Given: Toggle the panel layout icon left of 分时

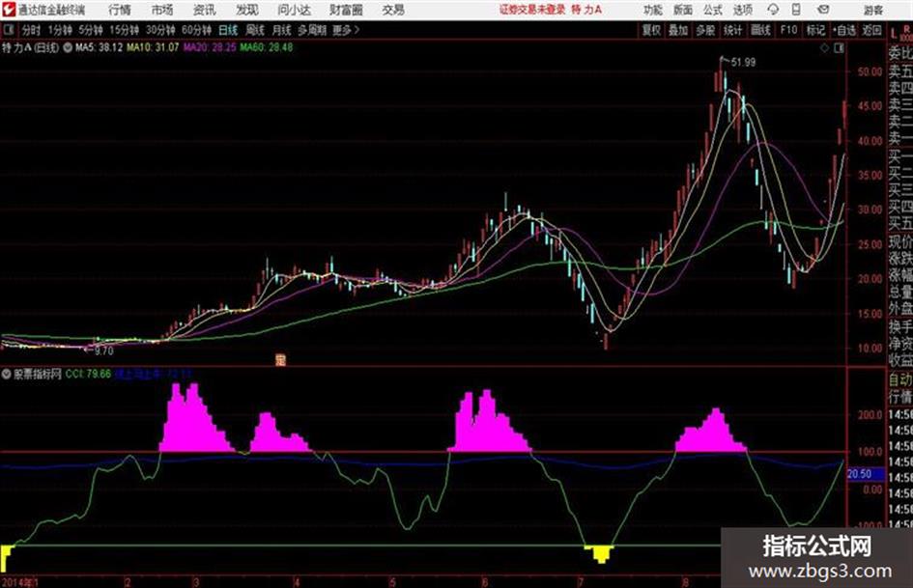Looking at the screenshot, I should click(x=9, y=30).
